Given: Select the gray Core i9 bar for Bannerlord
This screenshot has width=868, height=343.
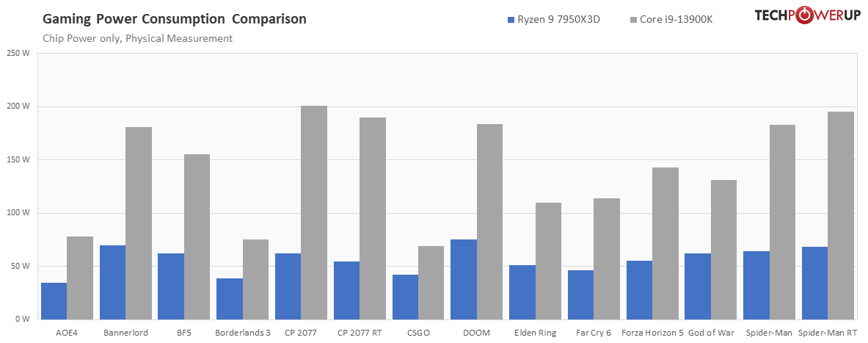Looking at the screenshot, I should [x=139, y=223].
